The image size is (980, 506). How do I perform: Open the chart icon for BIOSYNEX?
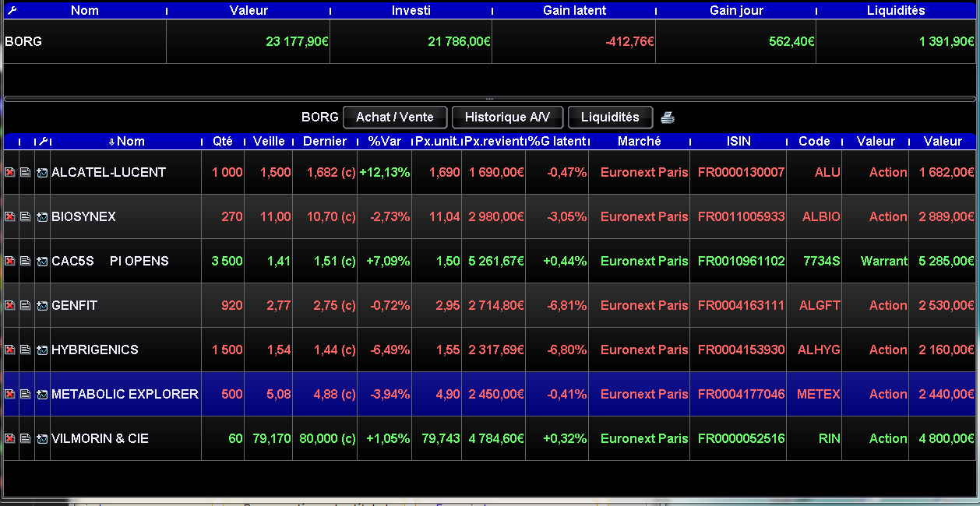(42, 216)
